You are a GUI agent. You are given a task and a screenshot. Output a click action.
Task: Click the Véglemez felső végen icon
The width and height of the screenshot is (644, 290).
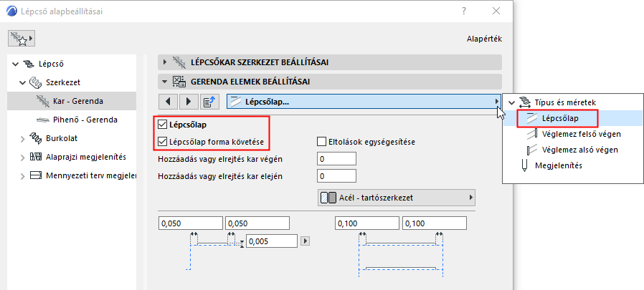point(531,134)
